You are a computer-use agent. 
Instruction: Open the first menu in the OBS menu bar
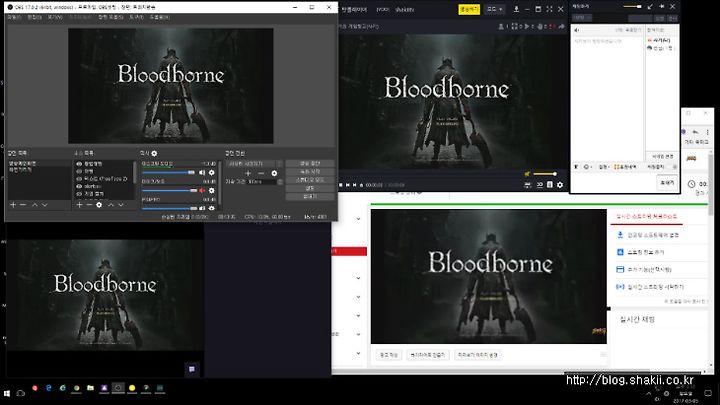pos(14,17)
